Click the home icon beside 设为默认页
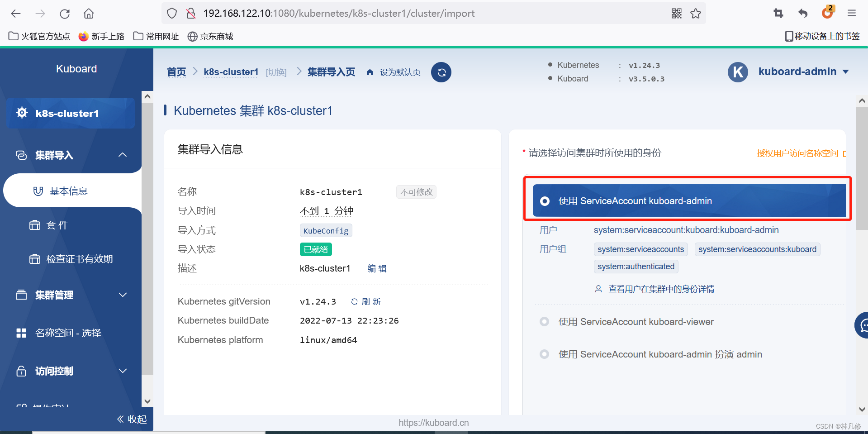This screenshot has height=434, width=868. click(x=370, y=72)
